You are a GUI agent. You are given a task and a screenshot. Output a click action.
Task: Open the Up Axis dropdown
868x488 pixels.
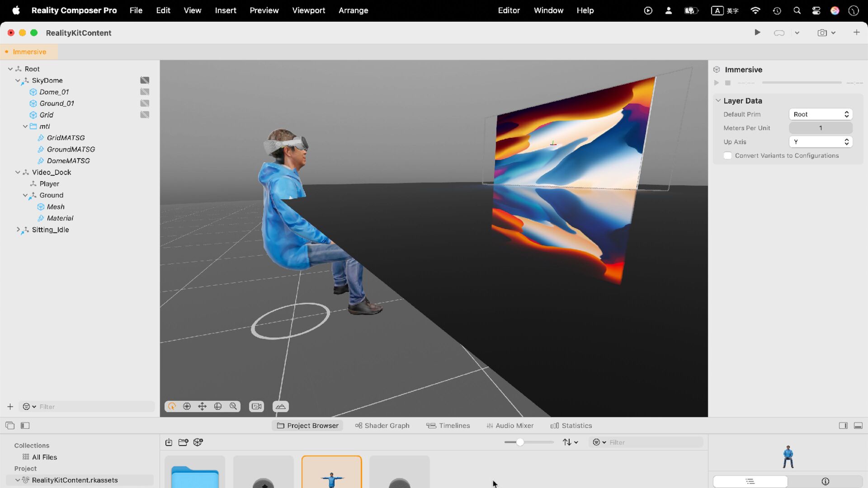point(821,142)
